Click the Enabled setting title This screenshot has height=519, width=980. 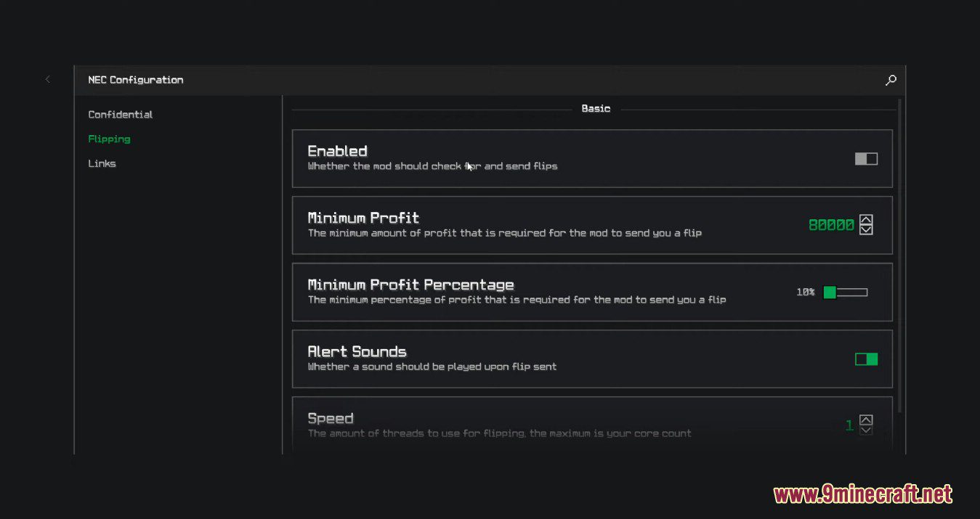337,151
